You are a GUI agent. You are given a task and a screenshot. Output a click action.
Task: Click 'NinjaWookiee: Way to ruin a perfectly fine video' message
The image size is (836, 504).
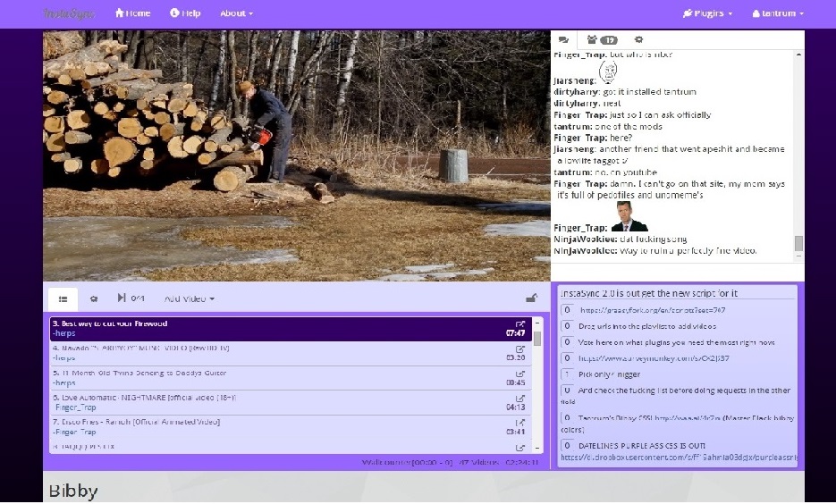click(655, 251)
